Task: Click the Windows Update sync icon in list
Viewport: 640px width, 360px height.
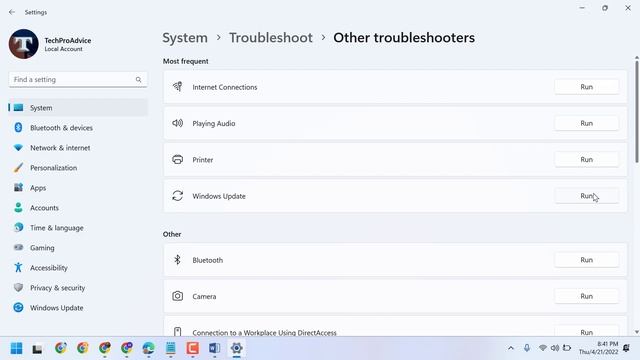Action: 178,196
